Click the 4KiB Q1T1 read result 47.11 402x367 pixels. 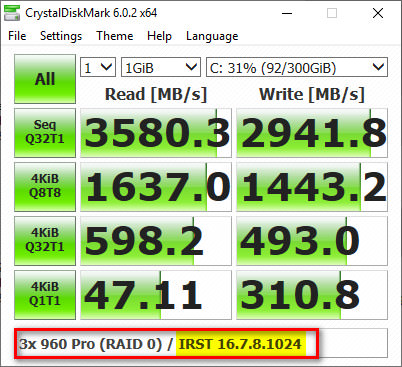point(156,295)
